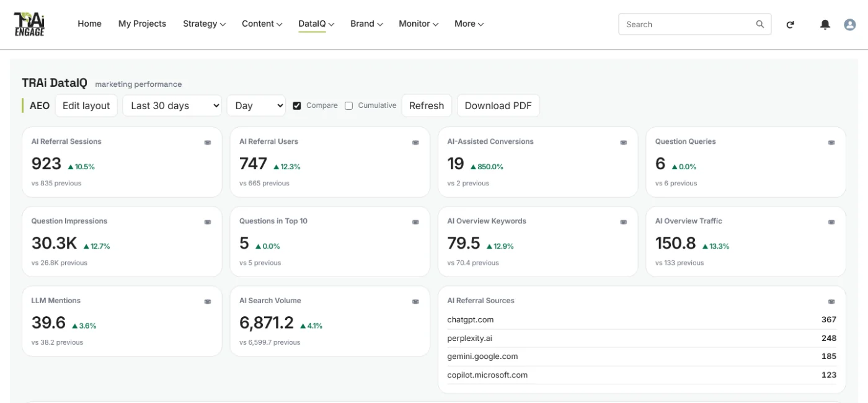Click the 13.3% change indicator

click(715, 246)
